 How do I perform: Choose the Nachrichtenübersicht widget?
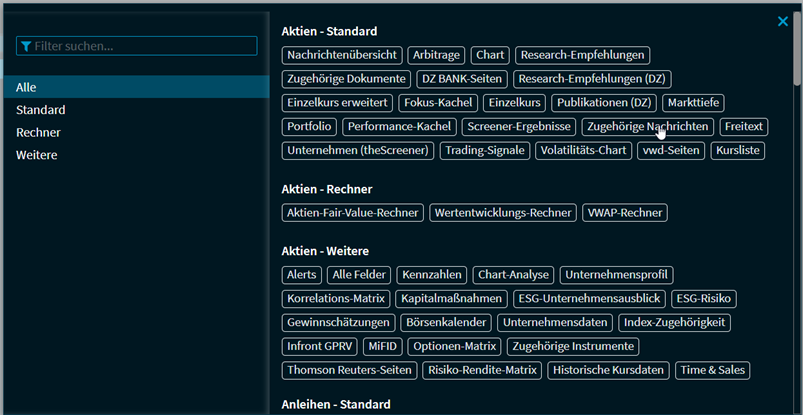[343, 55]
